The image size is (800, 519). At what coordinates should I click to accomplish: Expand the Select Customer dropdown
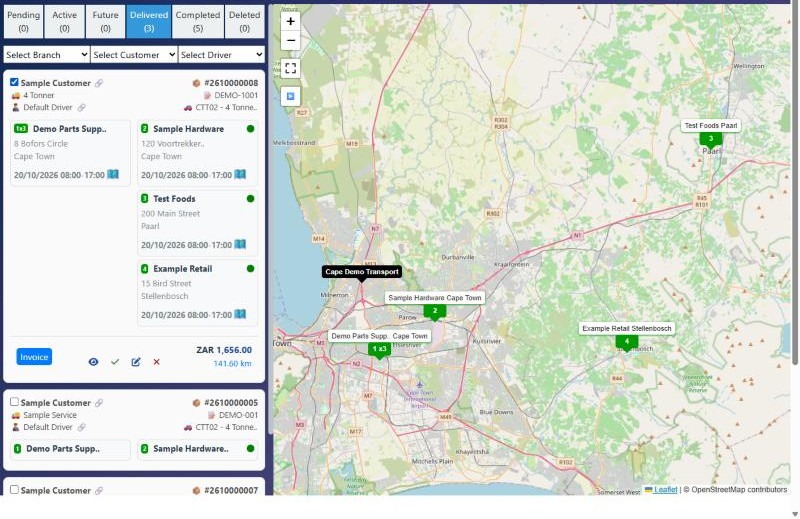[134, 55]
